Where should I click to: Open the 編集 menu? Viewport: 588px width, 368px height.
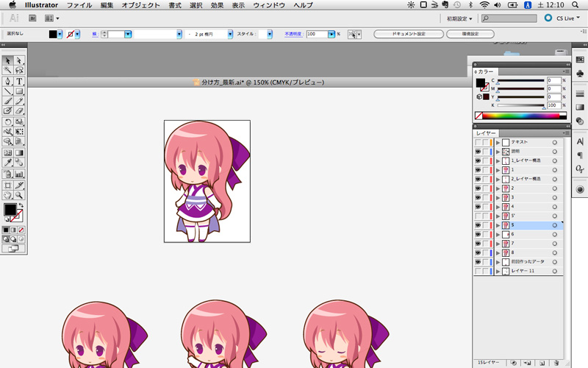tap(107, 5)
